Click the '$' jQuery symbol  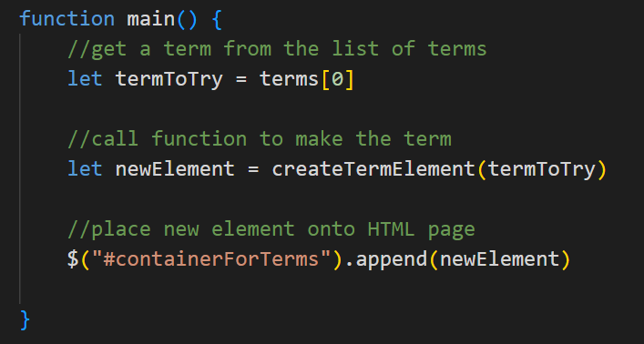coord(73,259)
